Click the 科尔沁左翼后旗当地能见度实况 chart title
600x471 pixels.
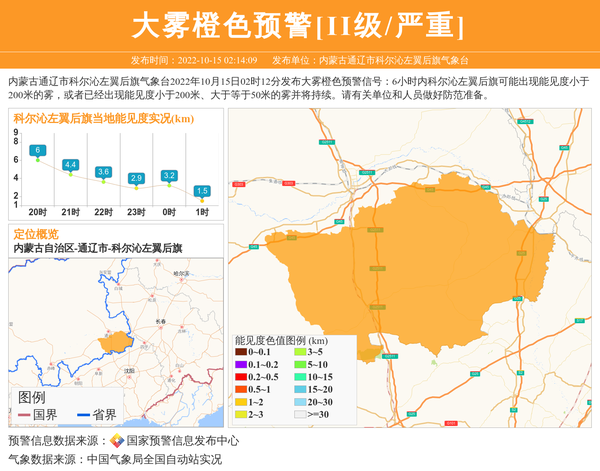coord(103,118)
